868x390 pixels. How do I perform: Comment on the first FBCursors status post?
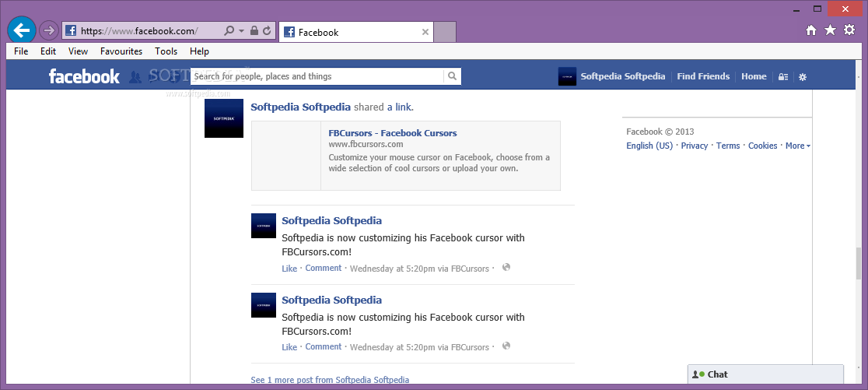(324, 268)
